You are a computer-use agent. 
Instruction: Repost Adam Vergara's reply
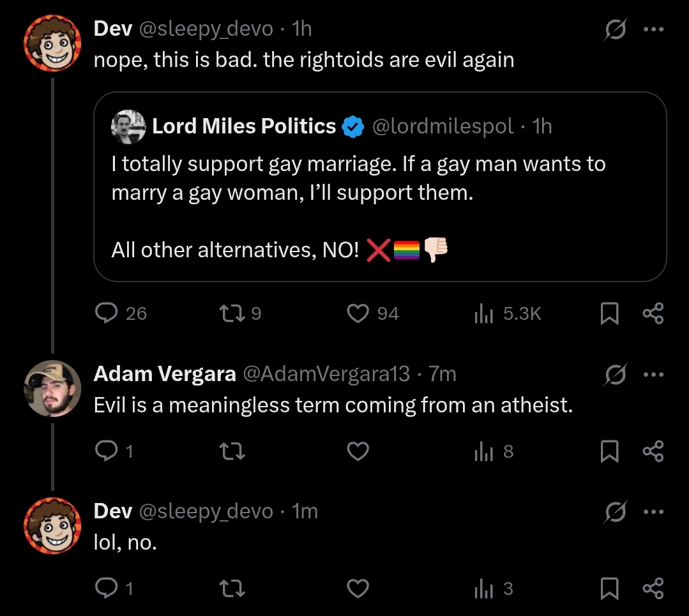point(232,451)
